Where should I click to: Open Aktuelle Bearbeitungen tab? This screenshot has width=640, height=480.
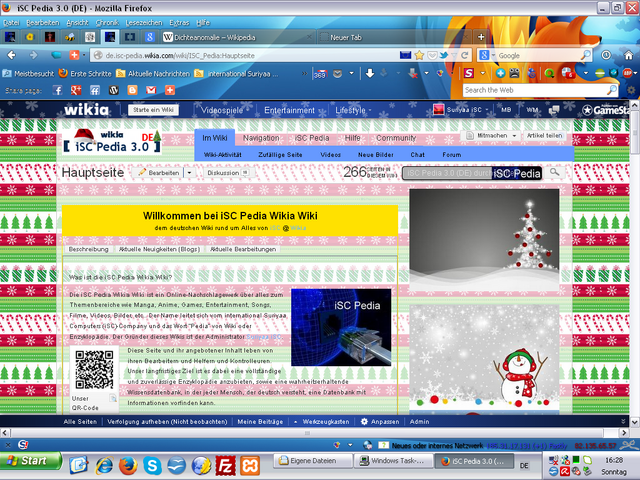coord(243,249)
